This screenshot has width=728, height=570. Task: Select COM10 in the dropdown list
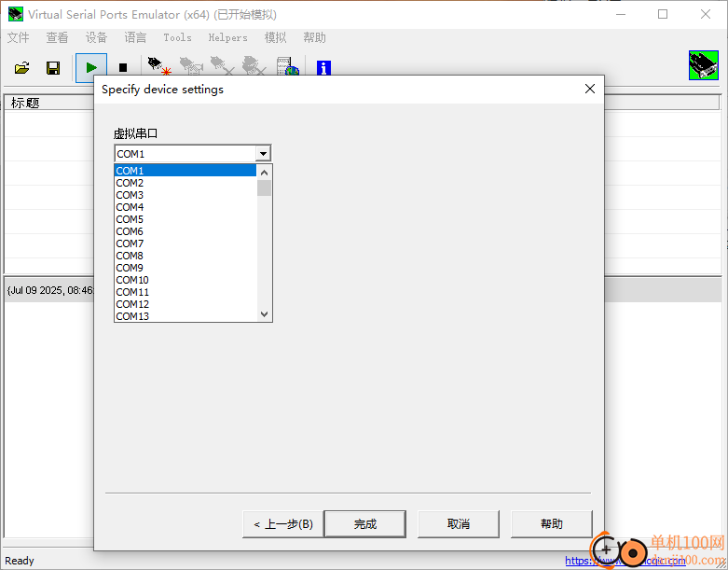185,280
